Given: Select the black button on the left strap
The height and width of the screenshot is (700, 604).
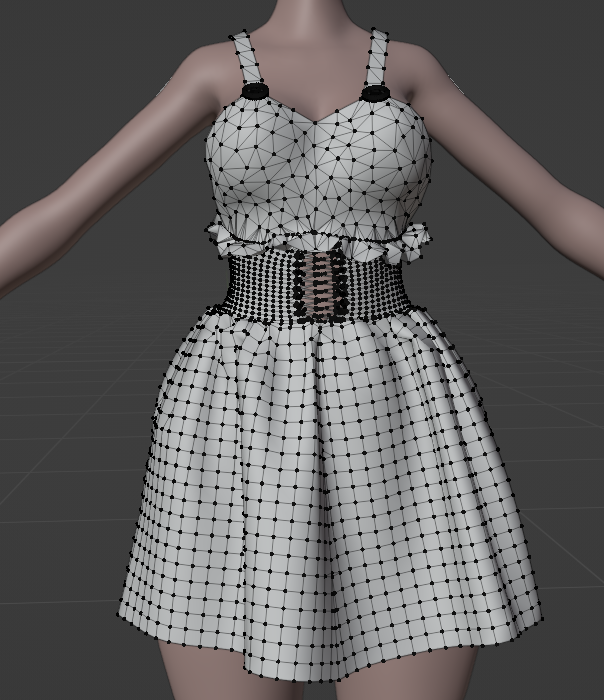Looking at the screenshot, I should point(255,92).
